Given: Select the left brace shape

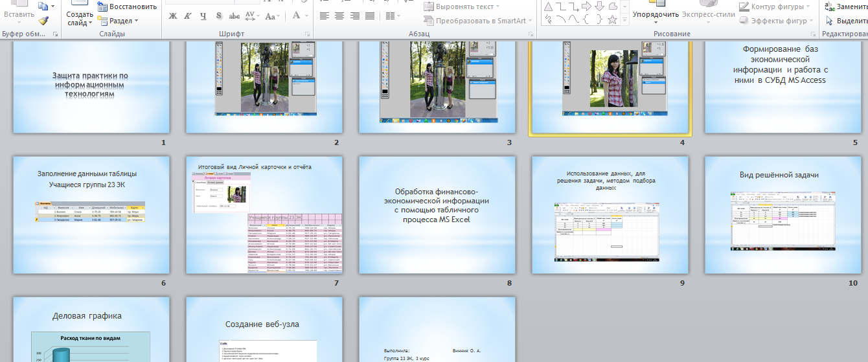Looking at the screenshot, I should coord(586,19).
